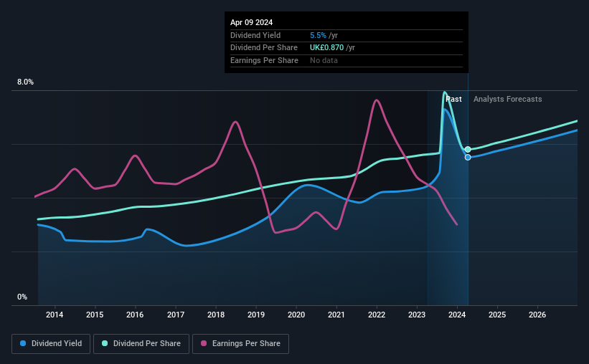Click the 2025 x-axis year label

click(497, 315)
